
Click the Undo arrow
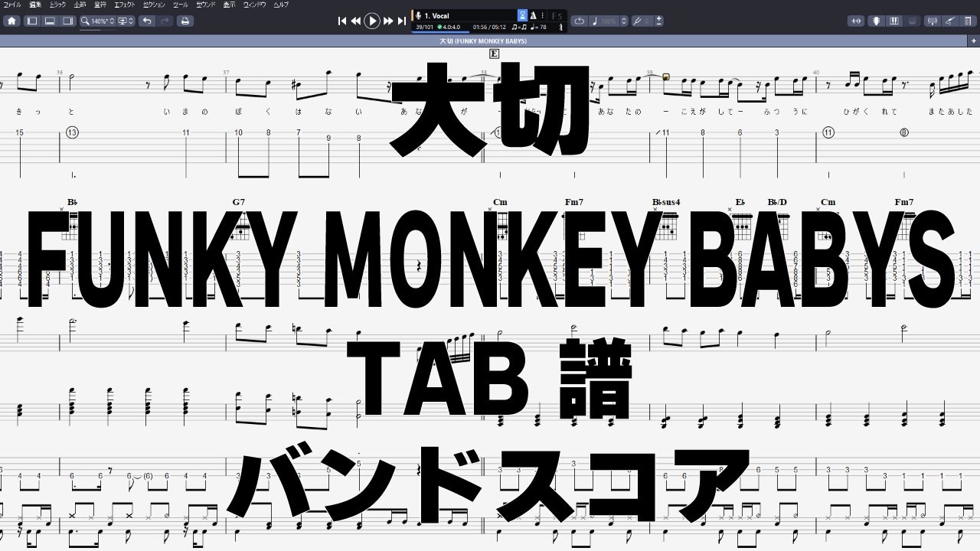tap(147, 21)
